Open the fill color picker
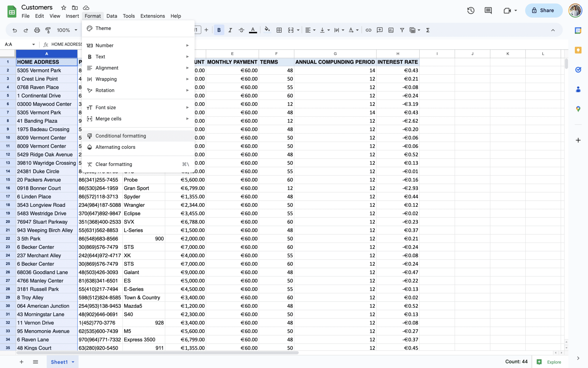This screenshot has width=588, height=368. [267, 30]
